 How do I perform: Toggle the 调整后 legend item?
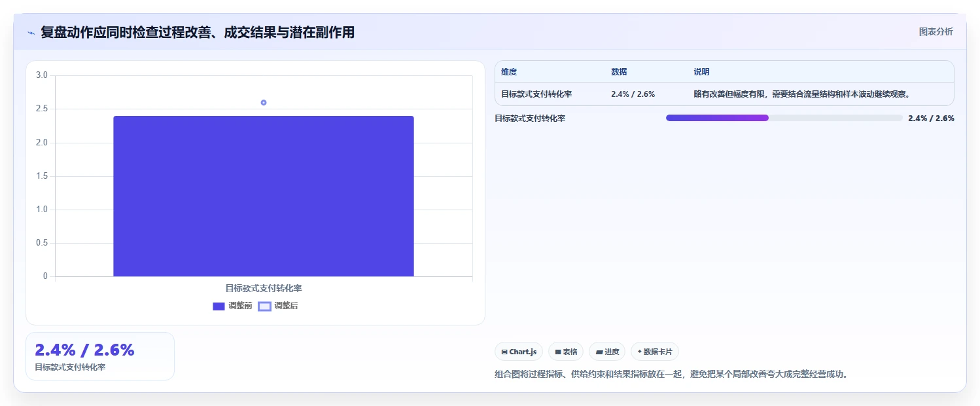tap(278, 306)
